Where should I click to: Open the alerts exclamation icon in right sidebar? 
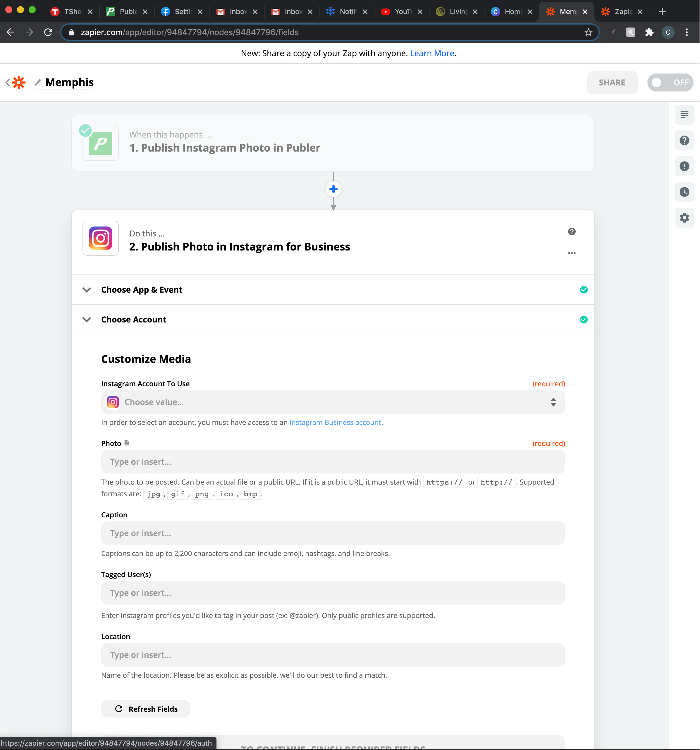pyautogui.click(x=684, y=166)
